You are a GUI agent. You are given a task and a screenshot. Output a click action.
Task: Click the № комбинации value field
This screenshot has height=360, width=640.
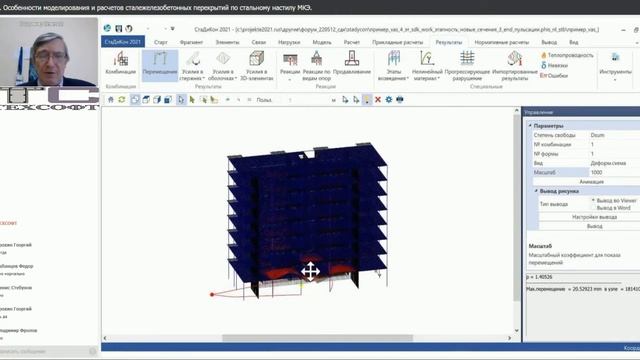[614, 144]
